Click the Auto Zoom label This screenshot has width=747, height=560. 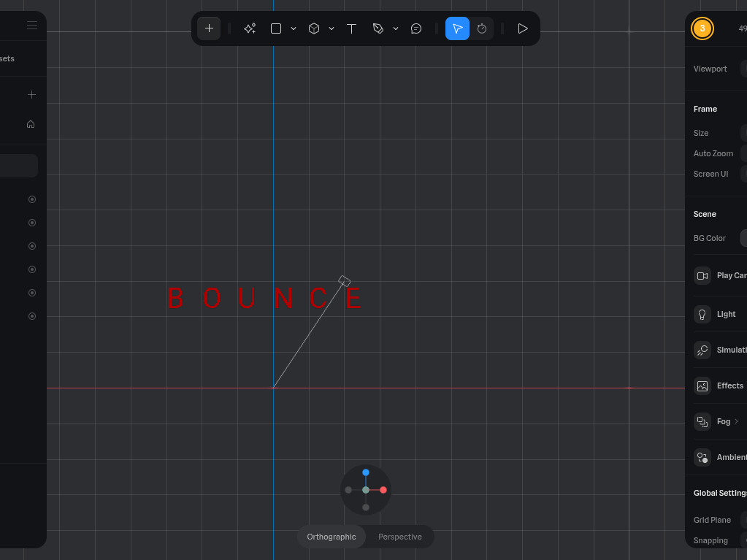point(713,154)
